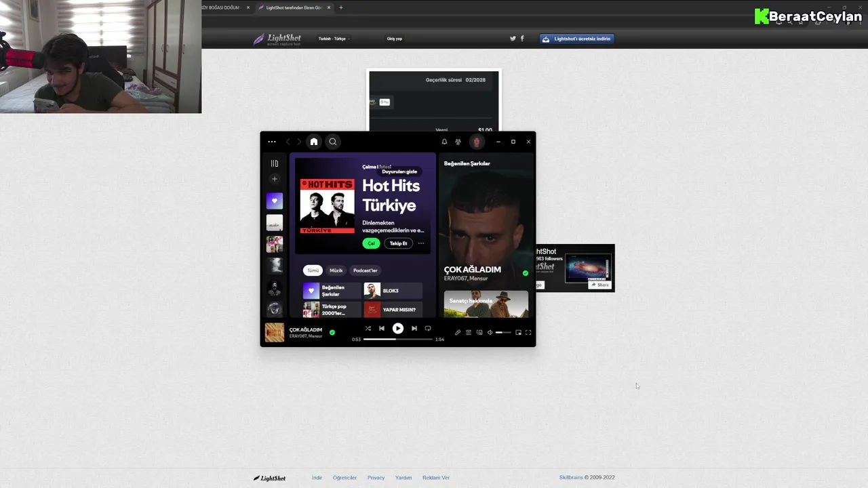The height and width of the screenshot is (488, 868).
Task: Skip to the next track
Action: [x=414, y=328]
